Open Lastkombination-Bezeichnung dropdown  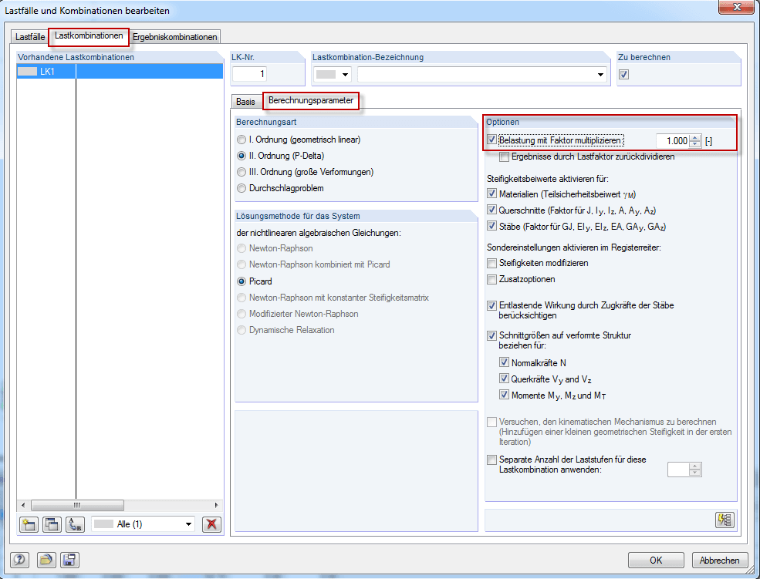(601, 75)
